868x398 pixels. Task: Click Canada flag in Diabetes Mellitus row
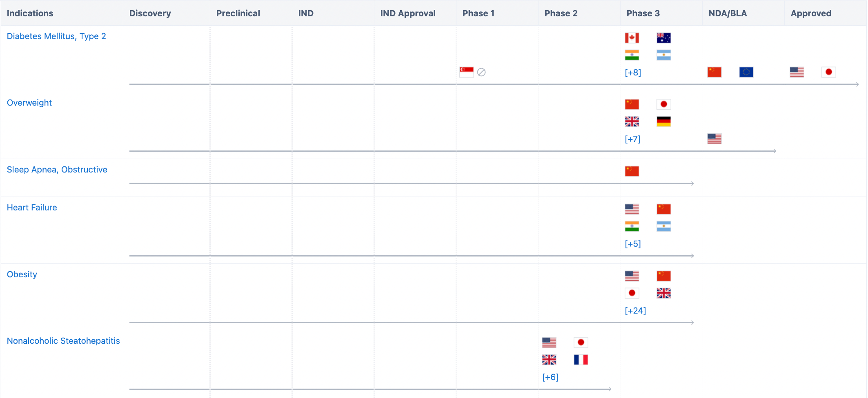(x=632, y=38)
